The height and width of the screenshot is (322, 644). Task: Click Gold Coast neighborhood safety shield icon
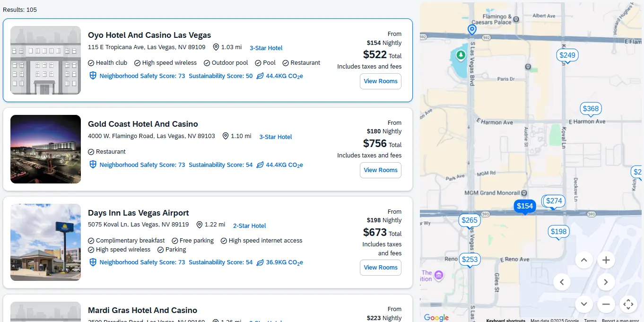(93, 165)
